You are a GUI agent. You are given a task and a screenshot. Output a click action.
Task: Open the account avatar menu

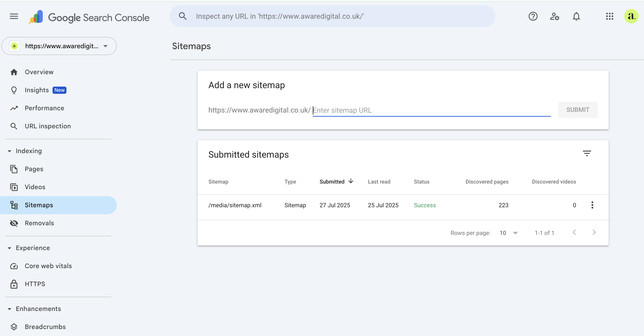631,16
